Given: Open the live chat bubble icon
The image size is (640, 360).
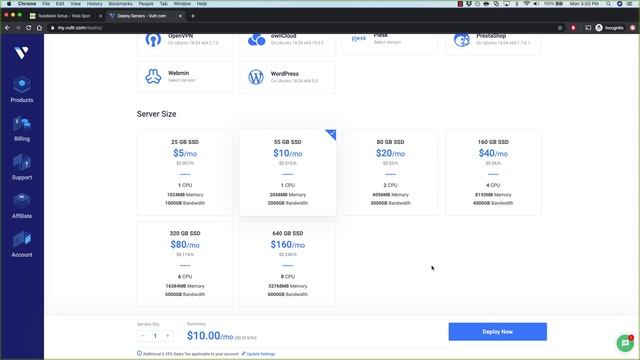Looking at the screenshot, I should point(625,343).
